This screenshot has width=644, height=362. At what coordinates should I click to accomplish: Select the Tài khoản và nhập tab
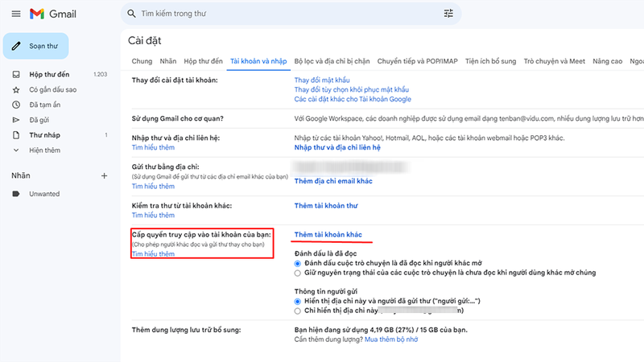[x=258, y=61]
